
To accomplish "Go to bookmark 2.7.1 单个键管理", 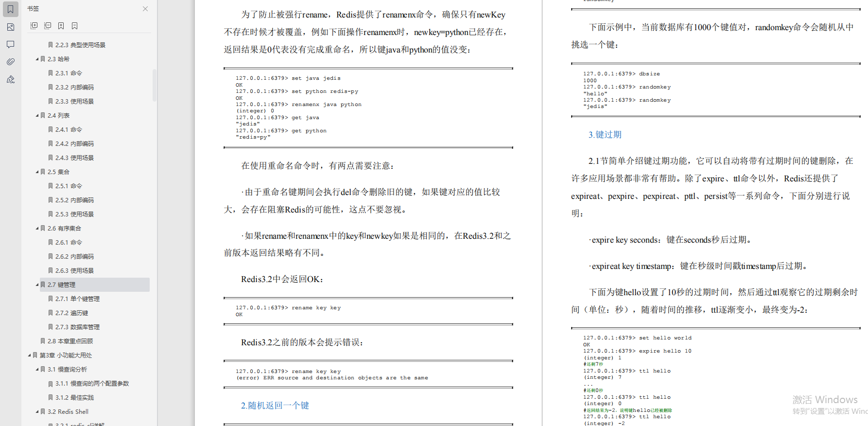I will pyautogui.click(x=77, y=299).
